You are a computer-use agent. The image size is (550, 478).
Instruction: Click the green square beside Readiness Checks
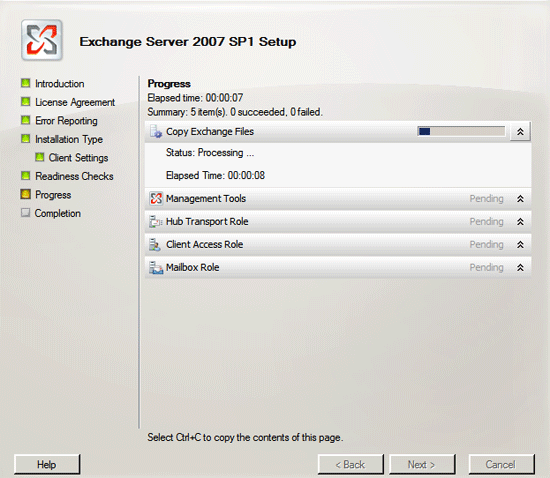tap(25, 176)
